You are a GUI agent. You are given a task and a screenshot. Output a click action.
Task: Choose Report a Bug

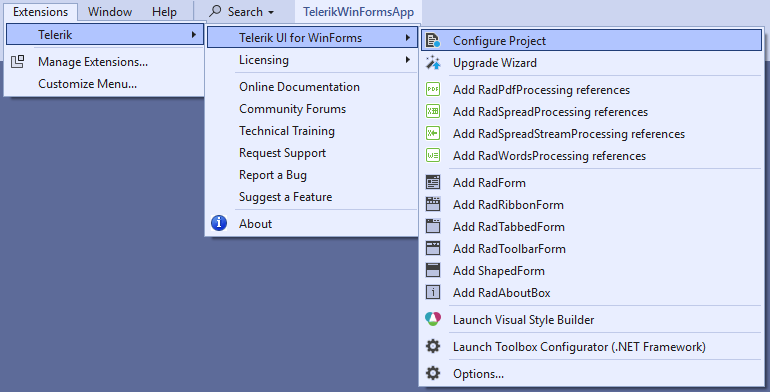(312, 174)
